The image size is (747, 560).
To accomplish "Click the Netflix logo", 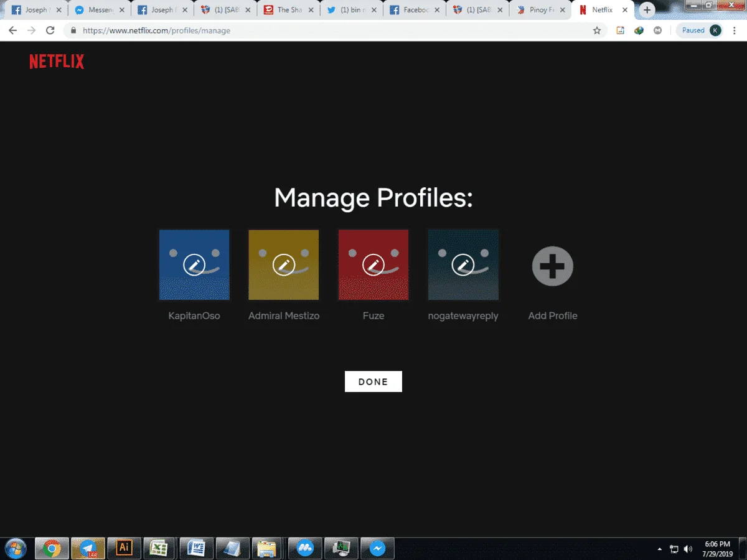I will (57, 61).
